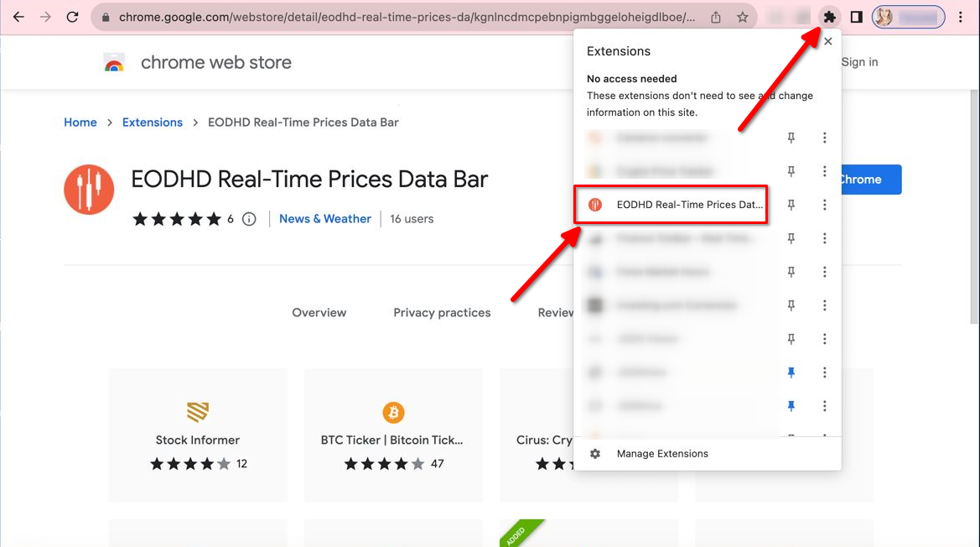Pin the sixth extension in the list
This screenshot has width=980, height=547.
pyautogui.click(x=791, y=305)
